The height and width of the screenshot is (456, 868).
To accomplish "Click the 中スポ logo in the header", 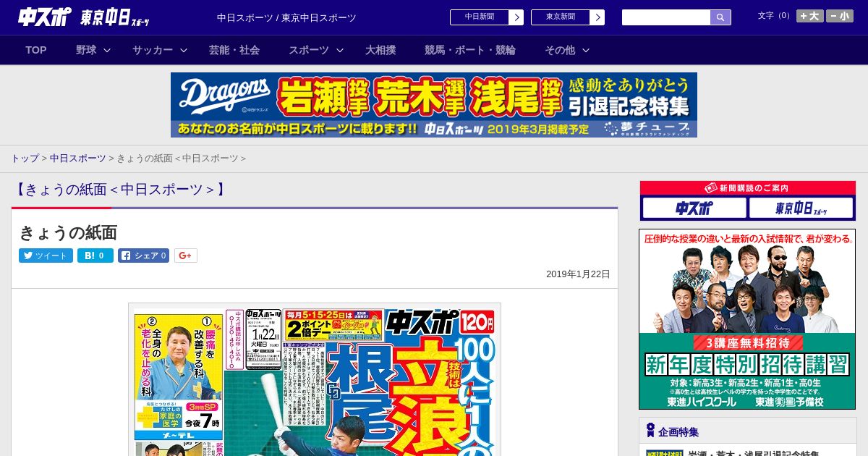I will point(45,17).
